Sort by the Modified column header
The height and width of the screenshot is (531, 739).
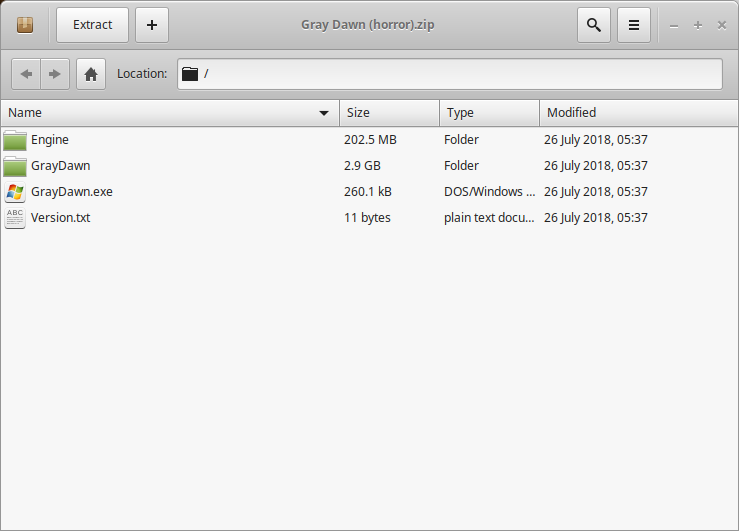click(639, 113)
